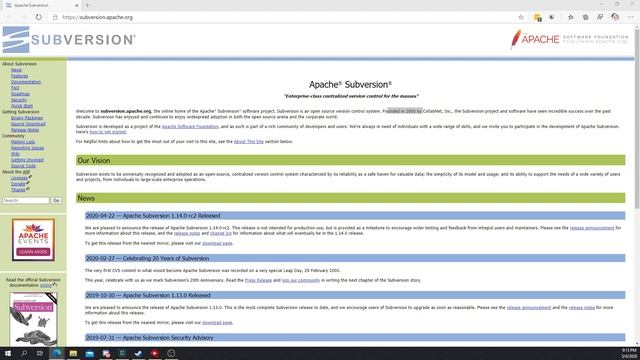Open the Mail app on taskbar
Image resolution: width=640 pixels, height=360 pixels.
pos(89,353)
